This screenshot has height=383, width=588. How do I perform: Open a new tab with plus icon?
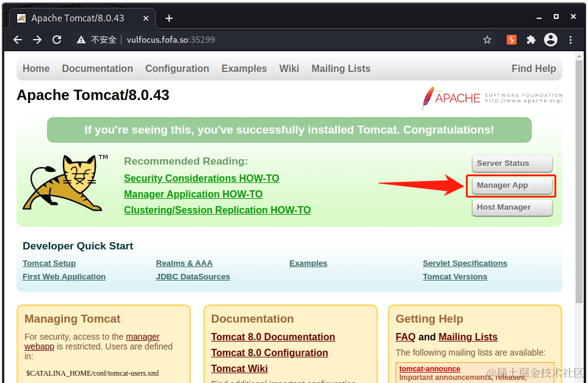pos(169,18)
